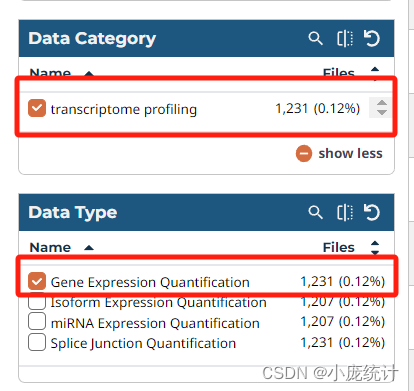
Task: Check Isoform Expression Quantification checkbox
Action: (x=37, y=302)
